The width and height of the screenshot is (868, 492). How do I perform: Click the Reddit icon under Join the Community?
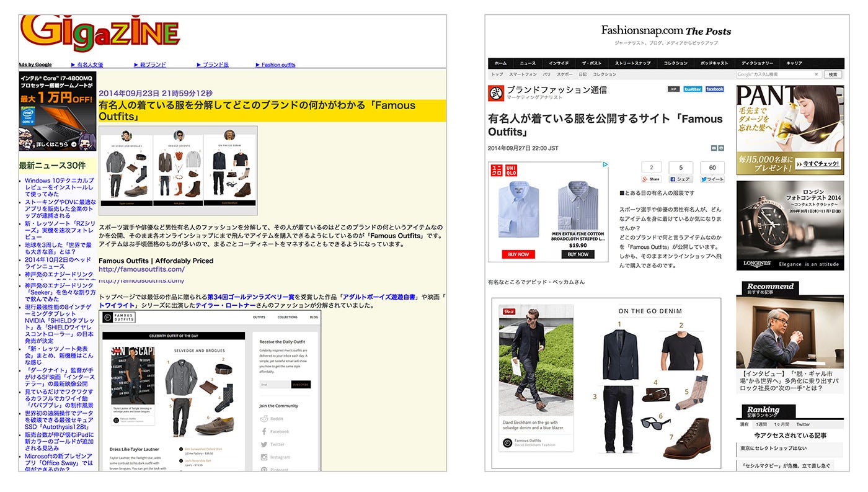click(263, 419)
